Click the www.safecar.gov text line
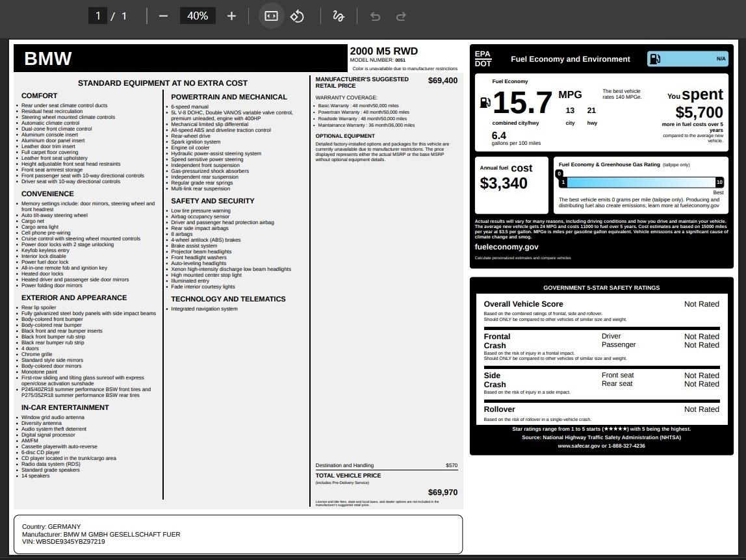The width and height of the screenshot is (746, 560). tap(601, 446)
